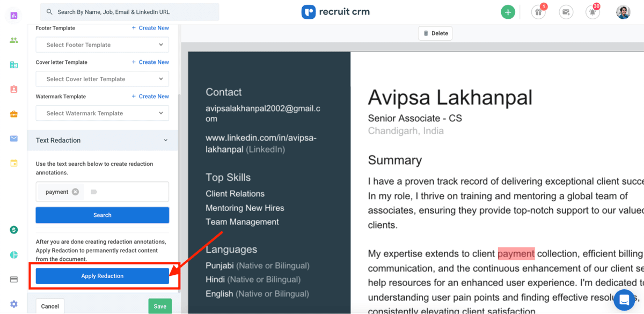
Task: Open the candidates people icon in sidebar
Action: 14,40
